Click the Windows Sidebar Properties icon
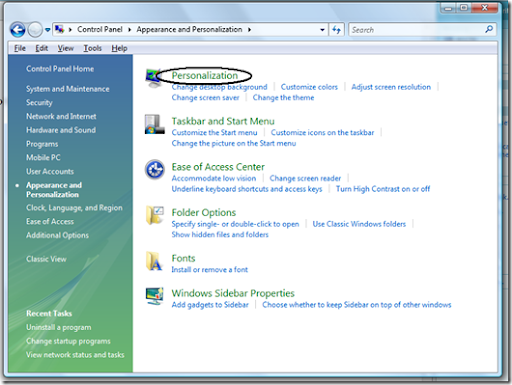Image resolution: width=512 pixels, height=385 pixels. pos(155,296)
